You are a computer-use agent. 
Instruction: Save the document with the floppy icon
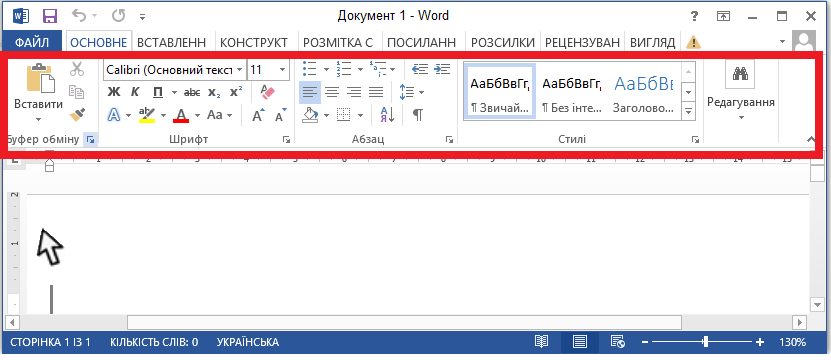(x=50, y=16)
